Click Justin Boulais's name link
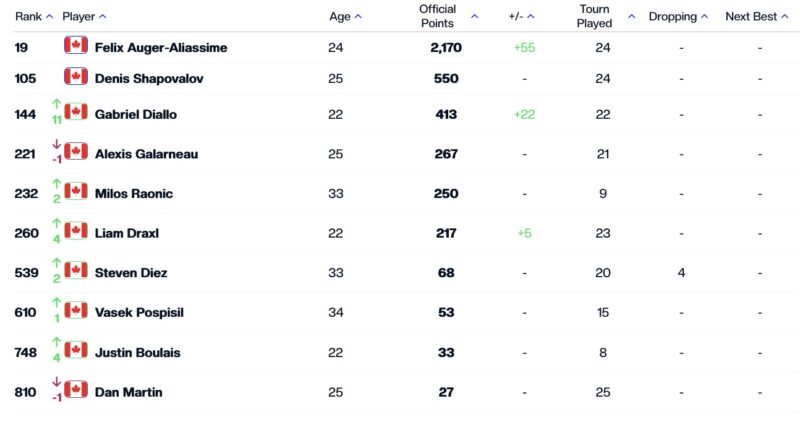 tap(137, 353)
